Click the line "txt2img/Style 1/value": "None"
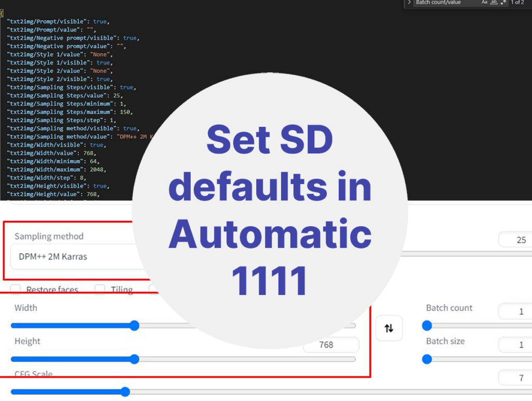532x401 pixels. [60, 54]
